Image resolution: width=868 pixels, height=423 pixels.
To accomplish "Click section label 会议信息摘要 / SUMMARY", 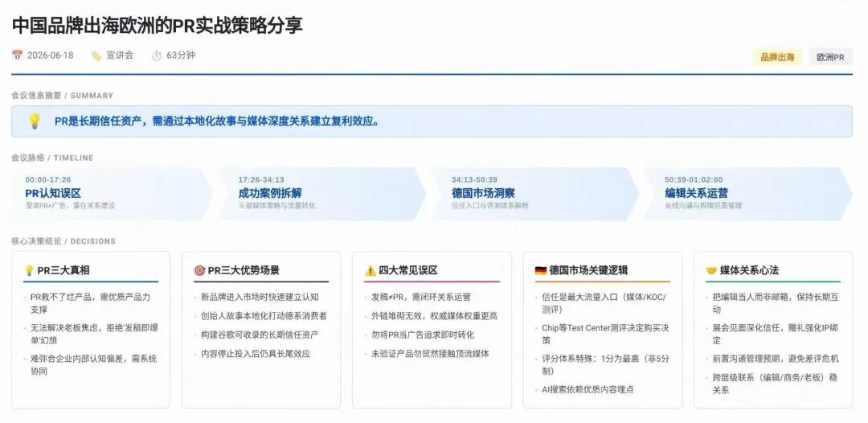I will (x=62, y=96).
